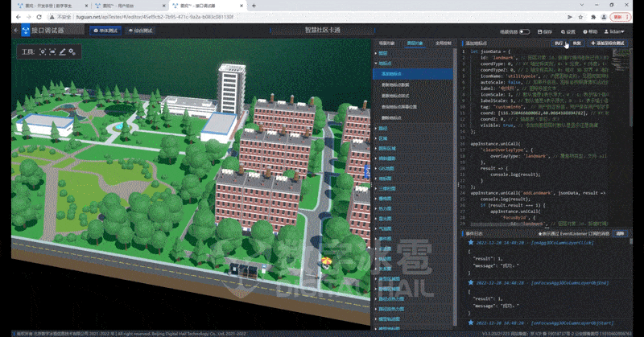
Task: Collapse the 地标点 tree group
Action: (386, 61)
